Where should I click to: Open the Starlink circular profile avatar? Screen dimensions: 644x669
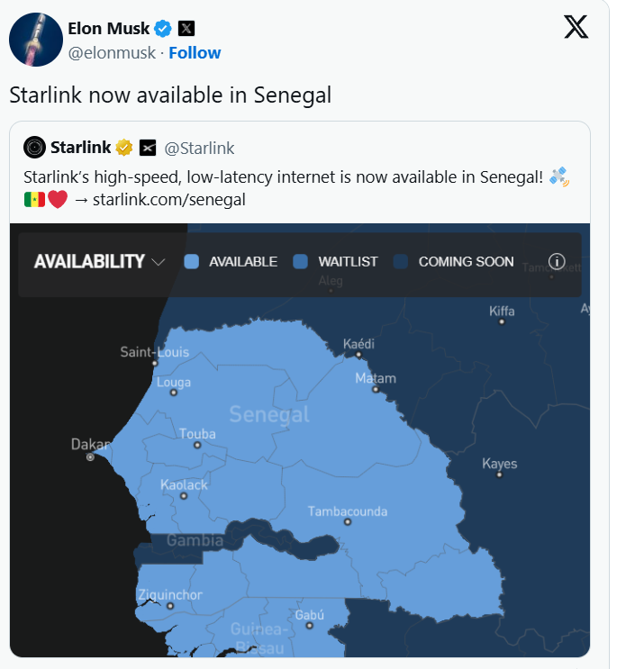34,148
